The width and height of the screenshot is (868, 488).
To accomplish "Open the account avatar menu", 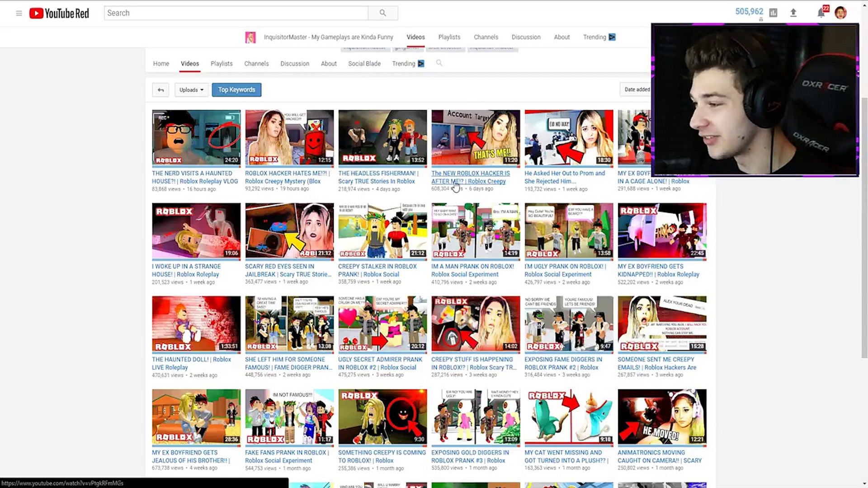I will click(840, 13).
